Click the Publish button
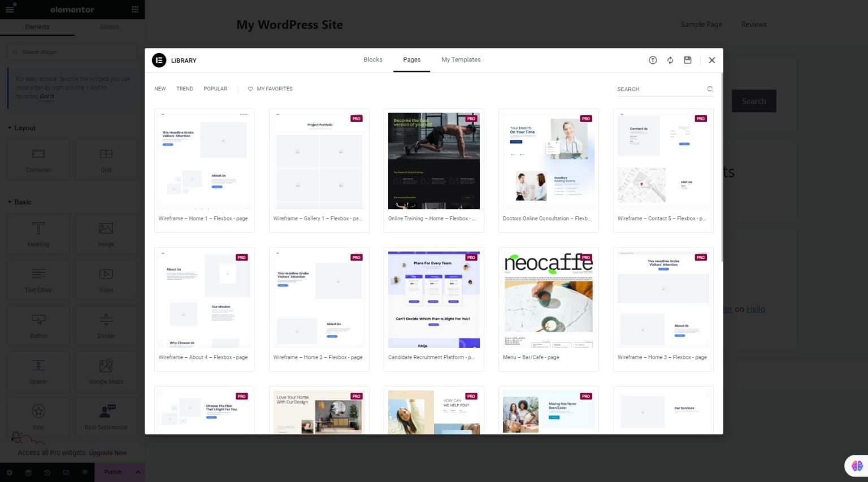This screenshot has width=868, height=482. (x=112, y=472)
